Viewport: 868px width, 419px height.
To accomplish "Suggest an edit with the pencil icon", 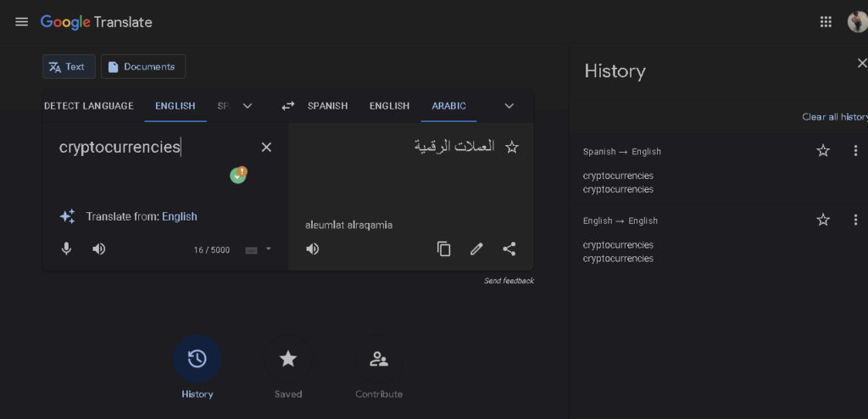I will tap(476, 249).
